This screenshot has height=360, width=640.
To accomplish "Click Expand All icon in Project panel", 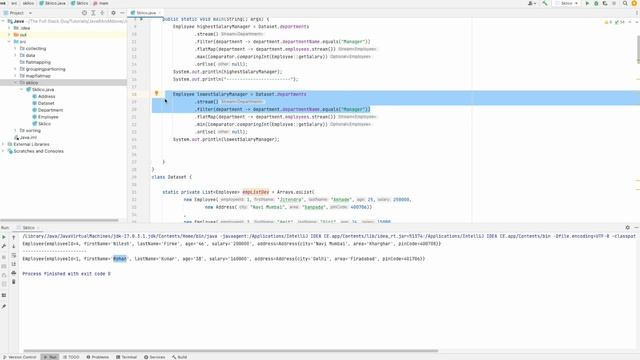I will 93,13.
